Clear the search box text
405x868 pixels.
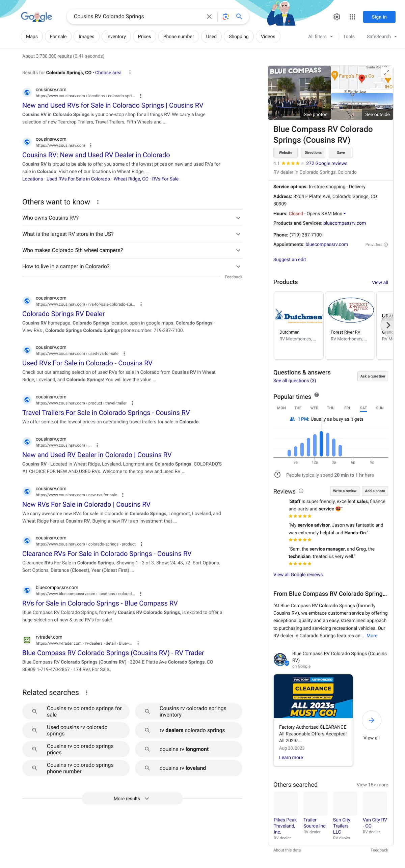click(x=209, y=17)
